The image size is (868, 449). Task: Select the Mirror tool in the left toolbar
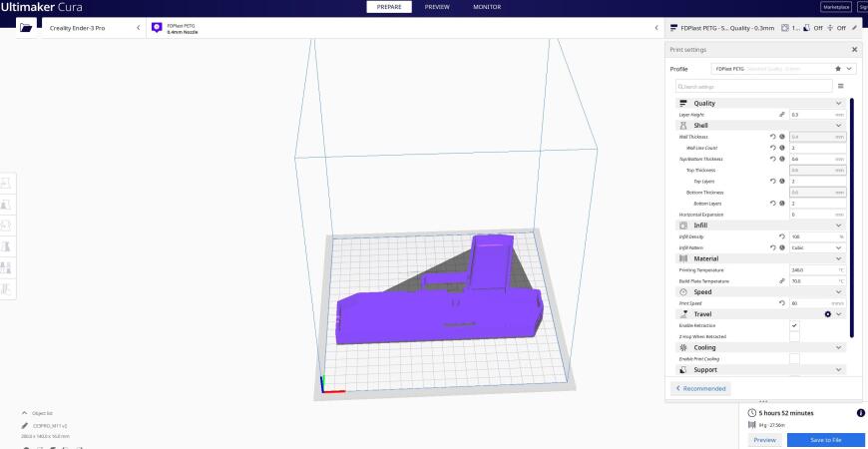coord(7,246)
